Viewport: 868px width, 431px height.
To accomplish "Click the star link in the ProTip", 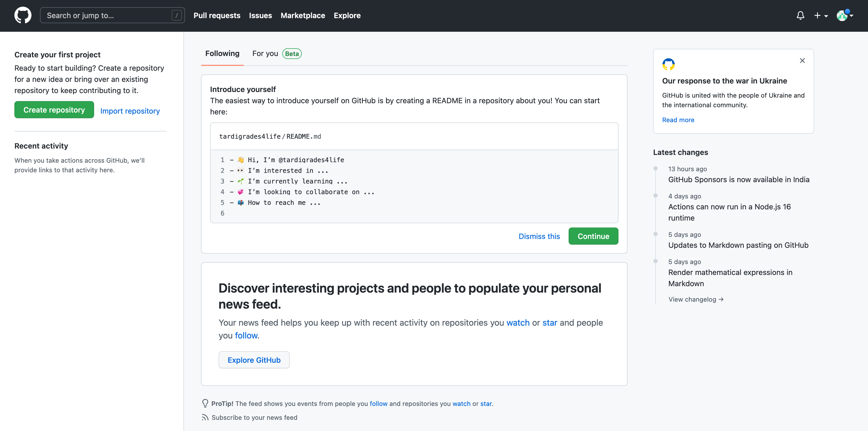I will click(x=486, y=404).
